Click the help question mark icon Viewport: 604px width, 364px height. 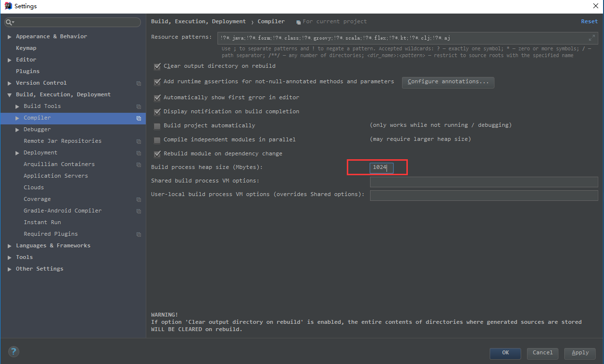coord(14,352)
